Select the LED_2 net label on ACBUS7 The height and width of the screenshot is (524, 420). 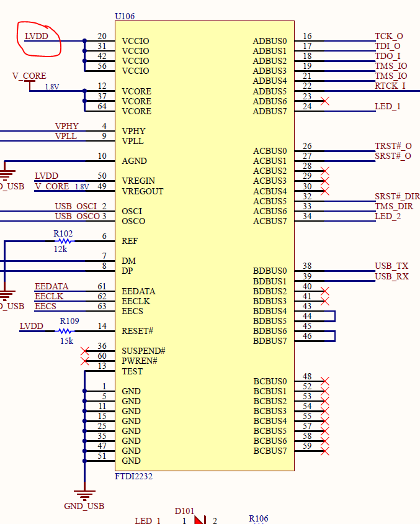(388, 216)
